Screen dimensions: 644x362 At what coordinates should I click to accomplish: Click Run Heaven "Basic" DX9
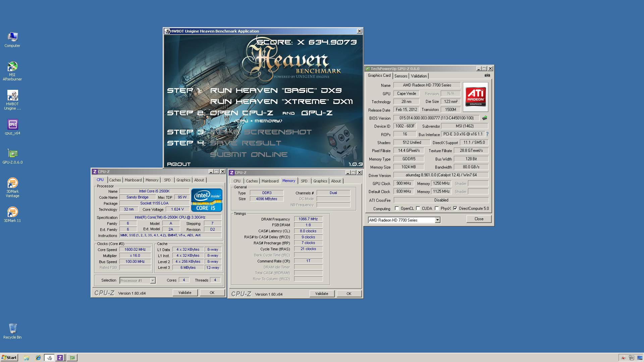click(276, 90)
